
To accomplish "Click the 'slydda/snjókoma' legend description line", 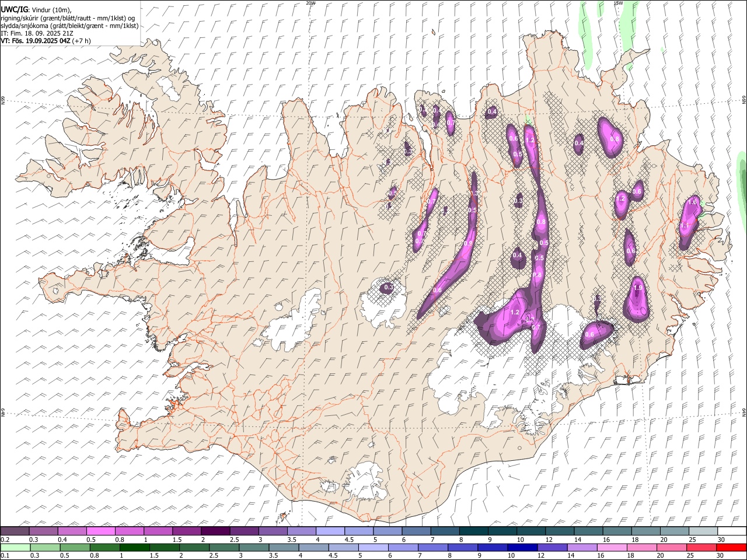I will 69,26.
